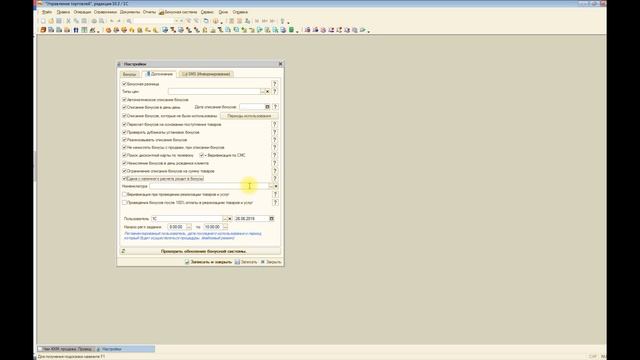Image resolution: width=640 pixels, height=360 pixels.
Task: Open selection button of Типы цен field
Action: click(x=262, y=91)
